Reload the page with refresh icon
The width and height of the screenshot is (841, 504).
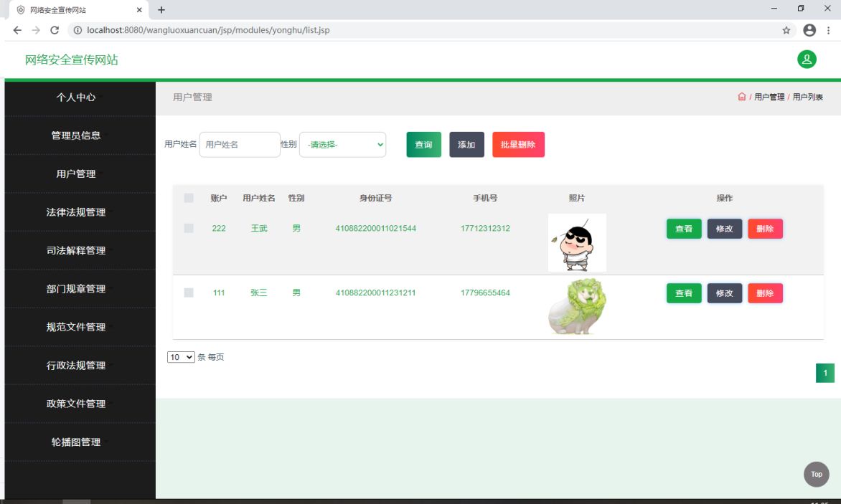[x=54, y=30]
